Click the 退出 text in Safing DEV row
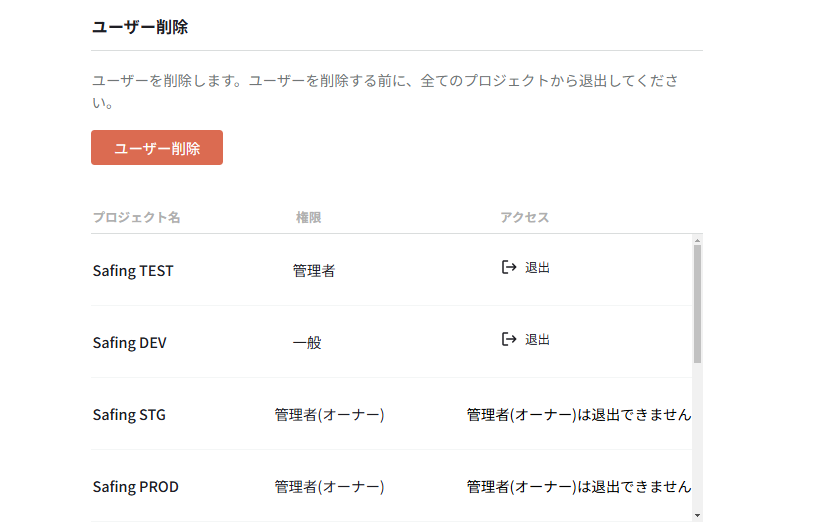The image size is (819, 523). [537, 340]
